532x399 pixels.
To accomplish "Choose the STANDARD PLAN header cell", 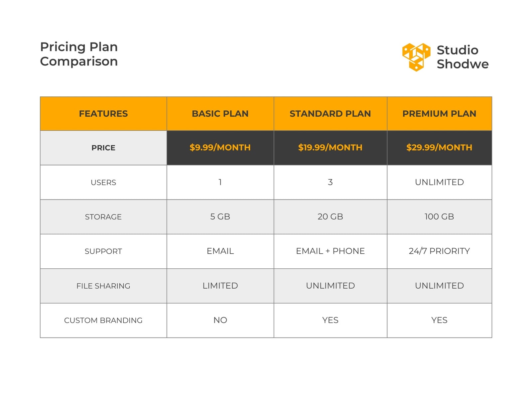I will coord(330,114).
